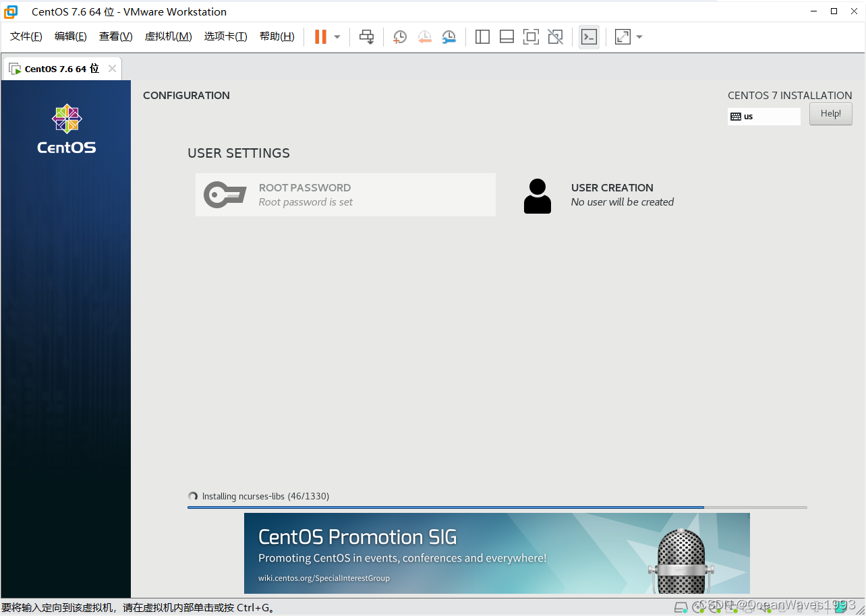Viewport: 866px width, 616px height.
Task: Click the CONFIGURATION heading
Action: pyautogui.click(x=186, y=96)
